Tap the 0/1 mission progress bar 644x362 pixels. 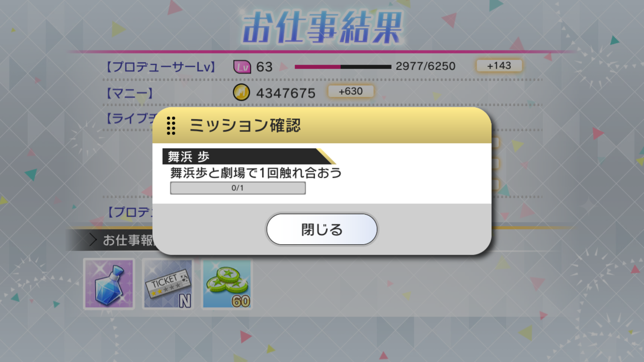point(238,188)
